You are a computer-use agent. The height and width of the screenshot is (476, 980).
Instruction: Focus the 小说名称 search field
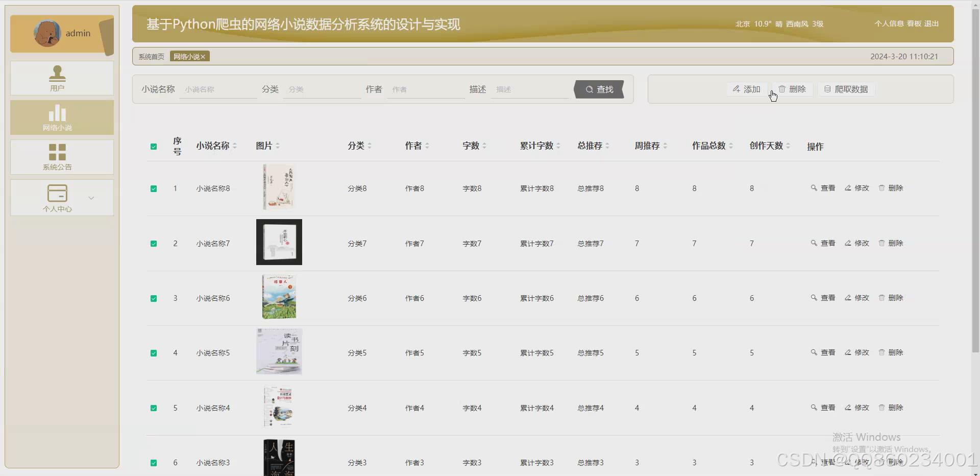(x=218, y=89)
